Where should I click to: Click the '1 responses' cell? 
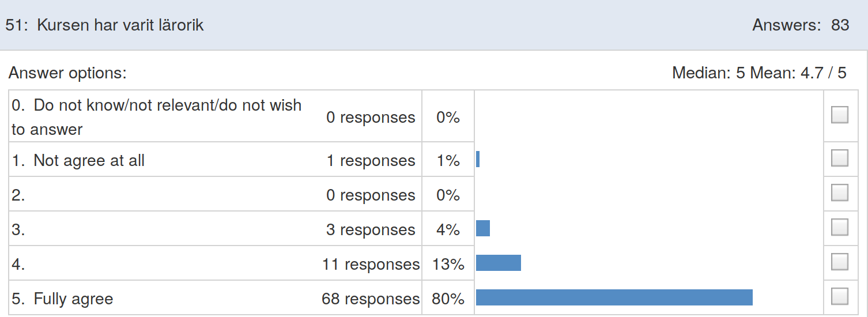point(371,161)
